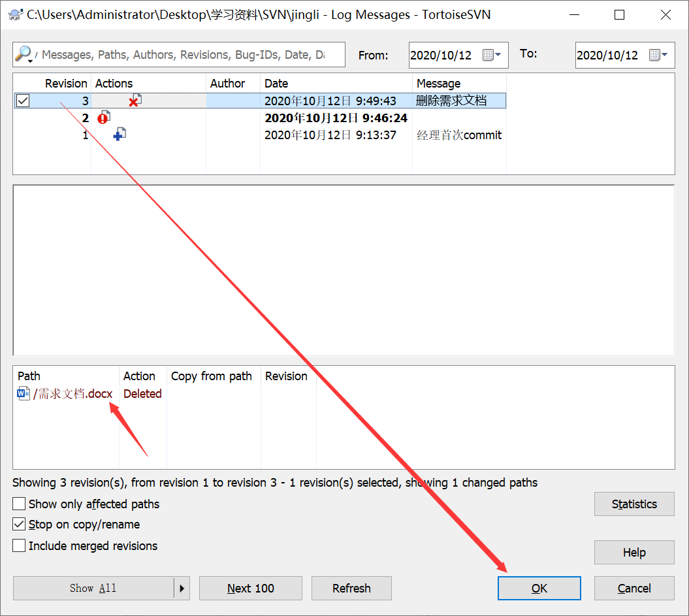Open the To date calendar picker

pyautogui.click(x=659, y=55)
